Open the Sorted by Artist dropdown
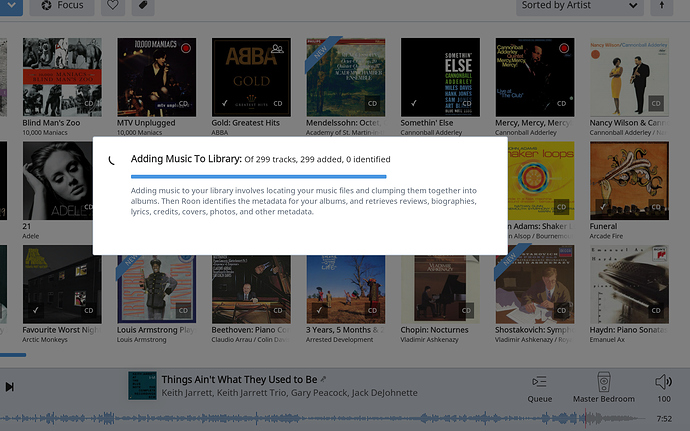 [580, 6]
